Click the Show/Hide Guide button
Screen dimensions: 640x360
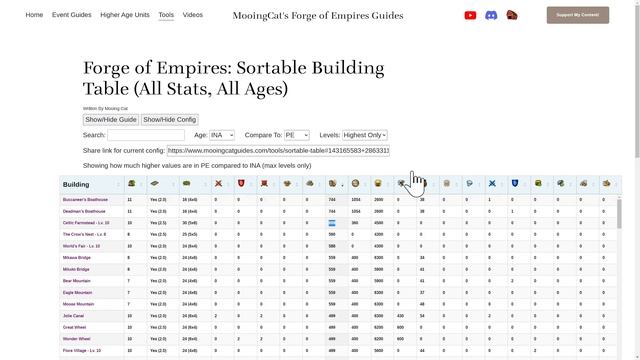click(x=111, y=120)
